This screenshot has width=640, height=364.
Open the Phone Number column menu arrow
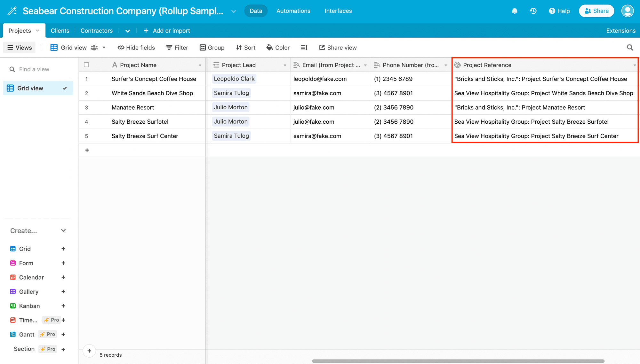pos(446,65)
